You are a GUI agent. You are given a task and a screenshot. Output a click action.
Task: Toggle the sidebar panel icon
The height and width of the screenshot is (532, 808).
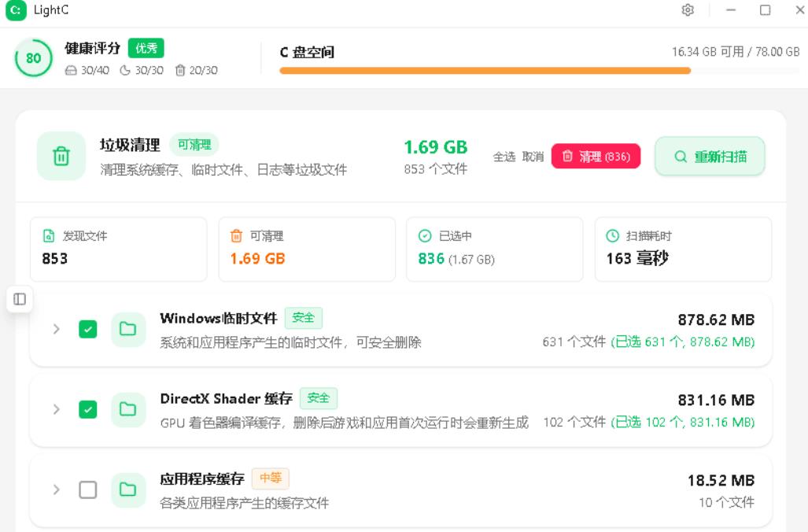20,299
